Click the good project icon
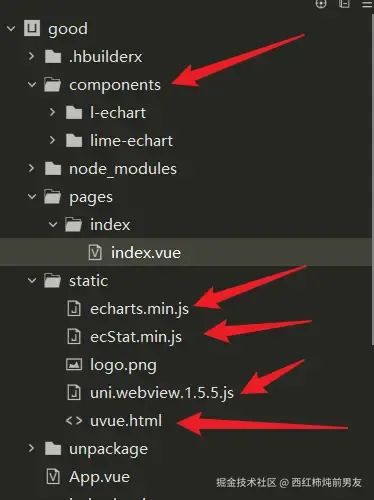The image size is (374, 500). (32, 28)
